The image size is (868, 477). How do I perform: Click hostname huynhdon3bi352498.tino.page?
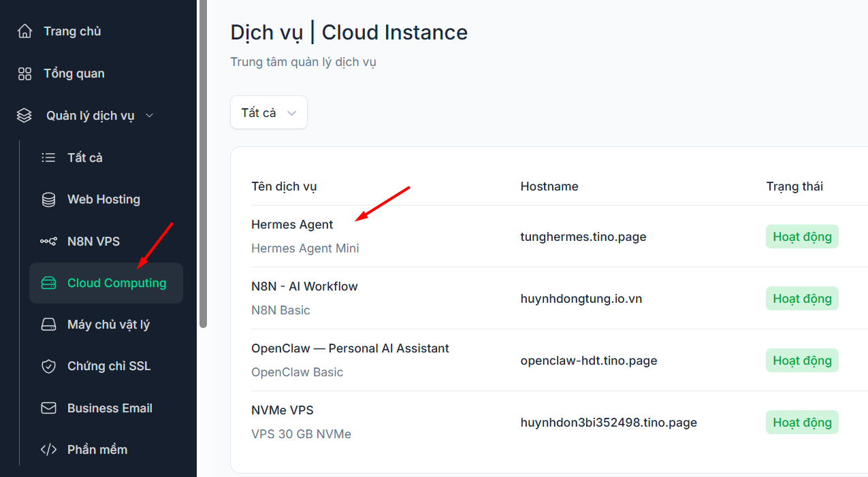609,423
